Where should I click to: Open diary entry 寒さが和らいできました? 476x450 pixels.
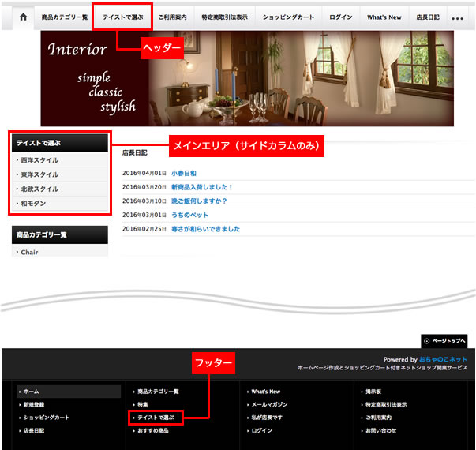coord(205,229)
